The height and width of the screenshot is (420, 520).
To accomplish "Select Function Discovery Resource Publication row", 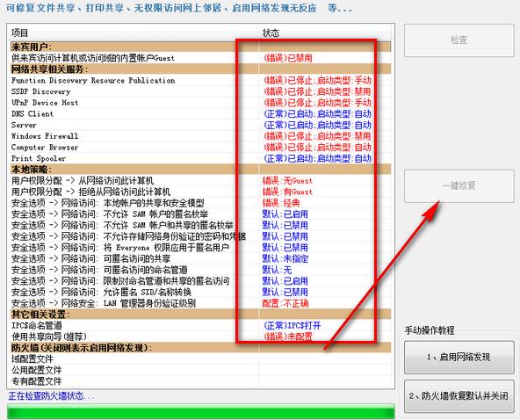I will (200, 80).
